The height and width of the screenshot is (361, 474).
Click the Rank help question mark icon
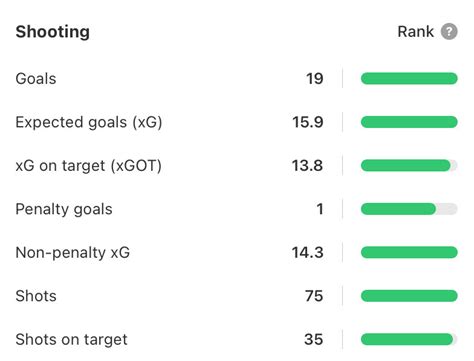(449, 32)
